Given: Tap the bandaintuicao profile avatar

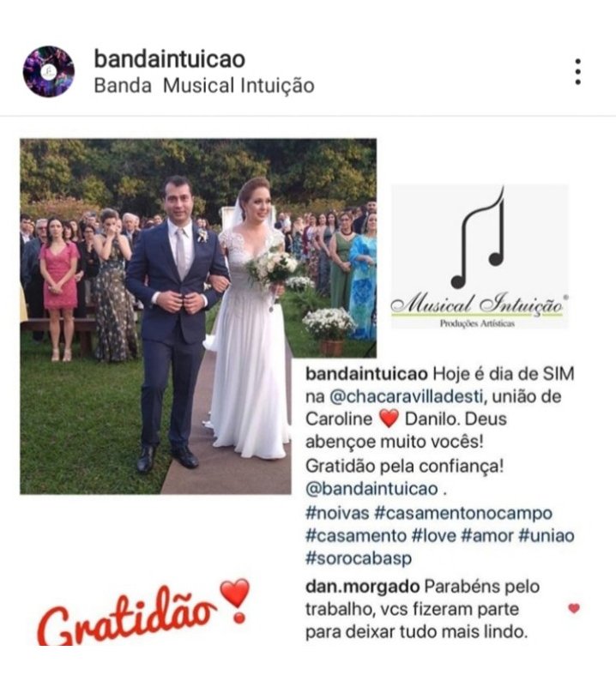Looking at the screenshot, I should pyautogui.click(x=49, y=72).
